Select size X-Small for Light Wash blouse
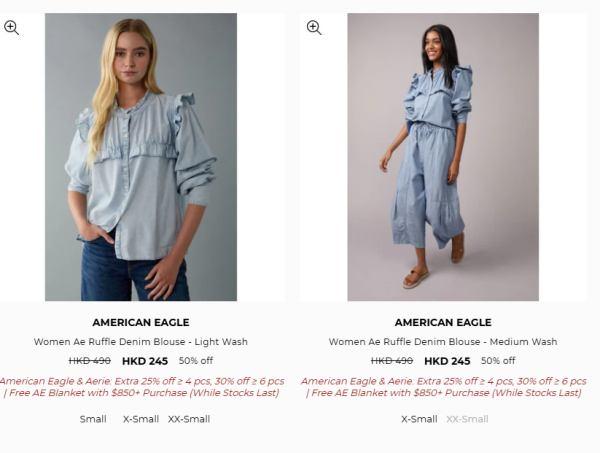The image size is (600, 453). (x=141, y=419)
